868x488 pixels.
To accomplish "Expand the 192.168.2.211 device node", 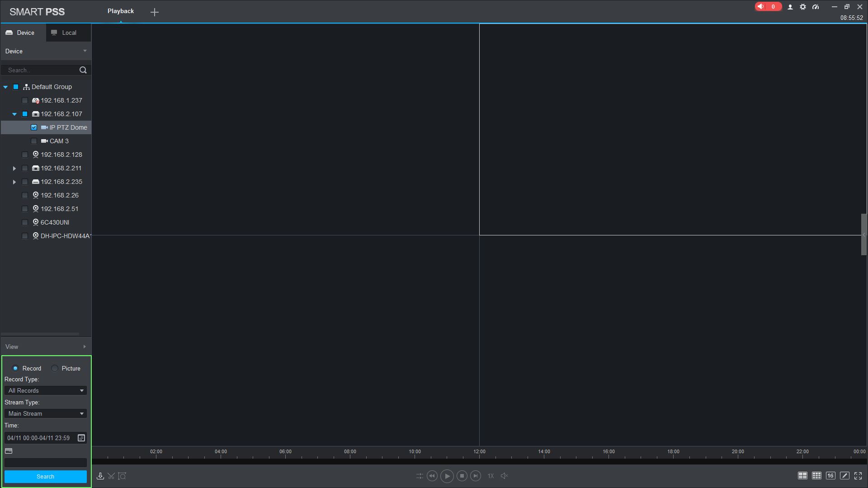I will coord(14,169).
